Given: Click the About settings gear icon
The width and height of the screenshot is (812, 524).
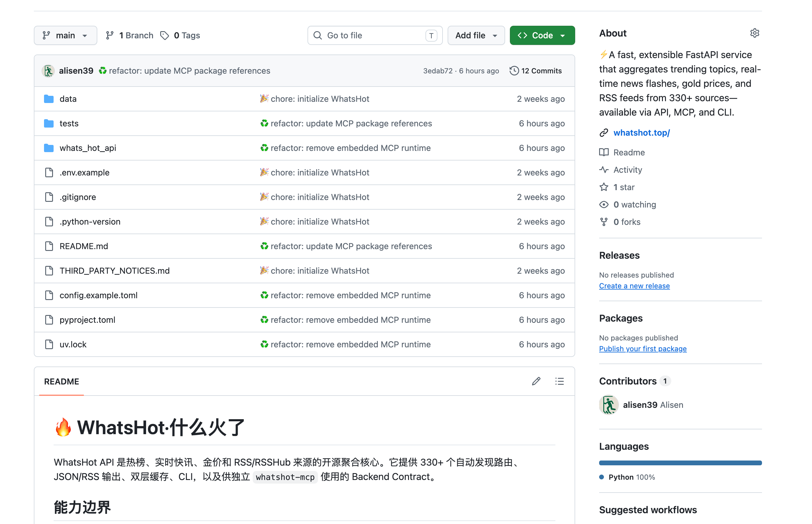Looking at the screenshot, I should (x=755, y=33).
